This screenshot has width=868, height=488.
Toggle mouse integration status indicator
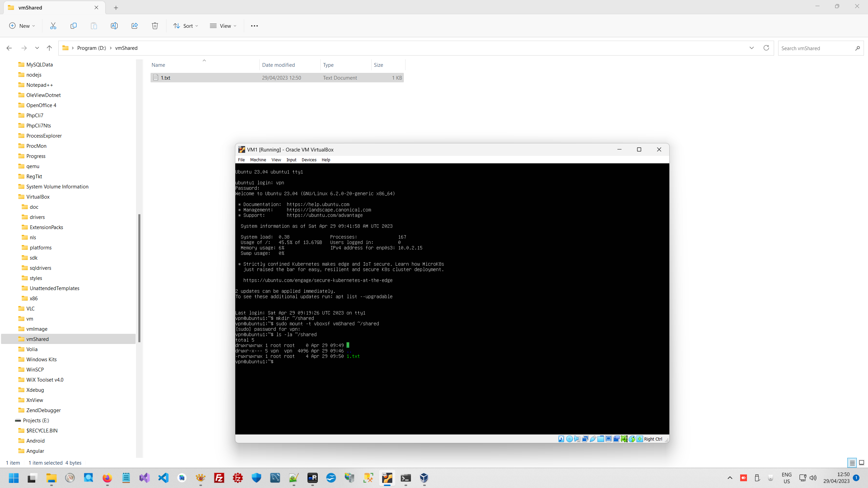(632, 439)
